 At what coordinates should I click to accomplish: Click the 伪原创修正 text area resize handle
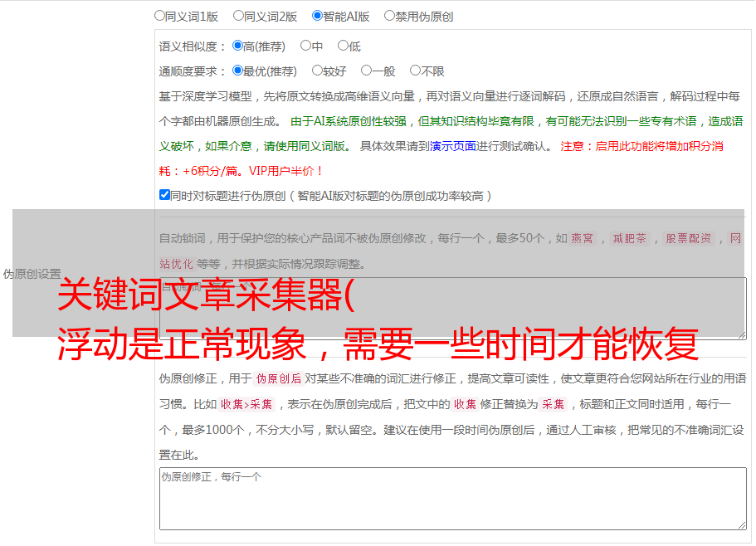pyautogui.click(x=741, y=524)
